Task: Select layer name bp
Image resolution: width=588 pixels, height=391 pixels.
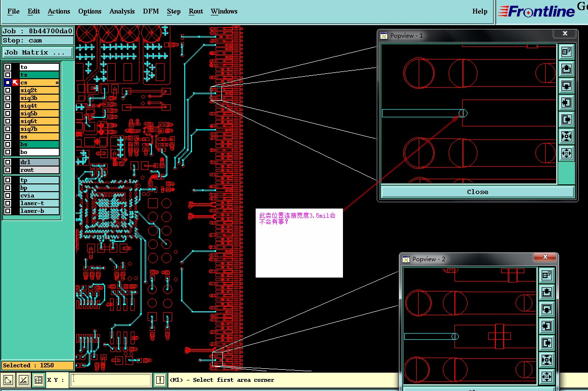Action: point(39,188)
